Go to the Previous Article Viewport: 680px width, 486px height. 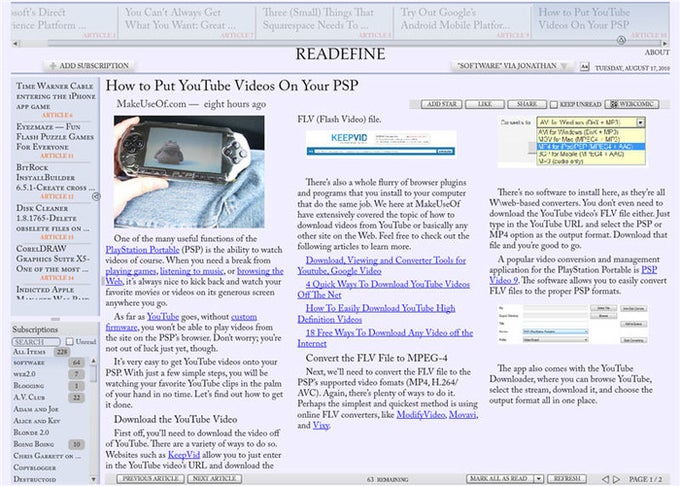[150, 479]
